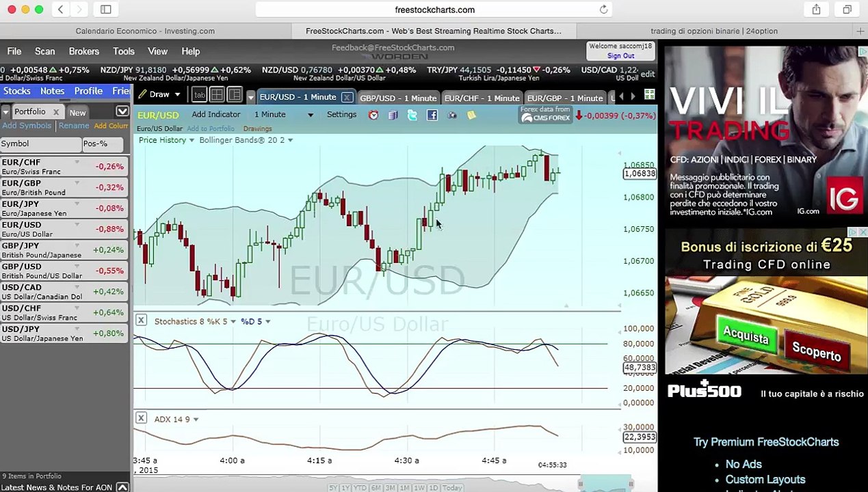The width and height of the screenshot is (868, 492).
Task: Switch to EUR/GBP 1 Minute chart tab
Action: coord(565,98)
